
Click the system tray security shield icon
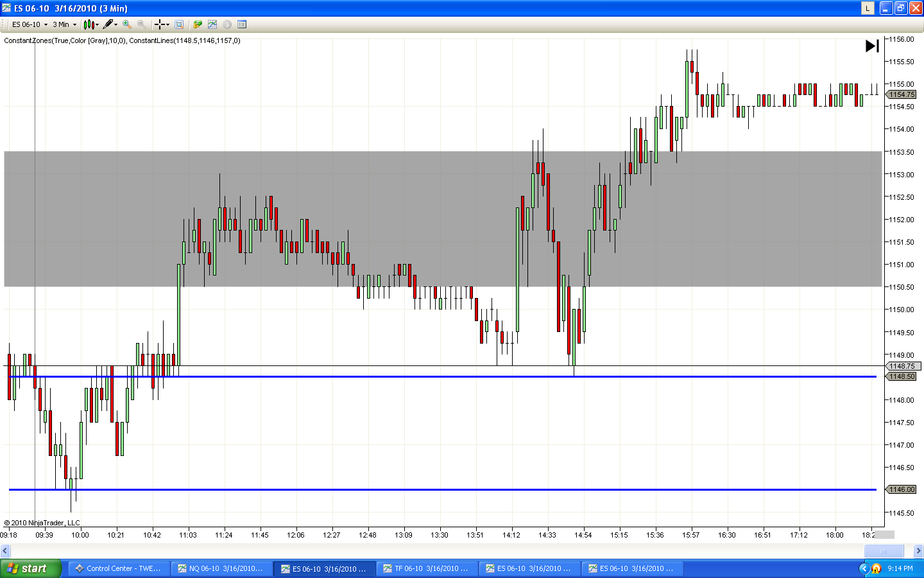point(876,568)
